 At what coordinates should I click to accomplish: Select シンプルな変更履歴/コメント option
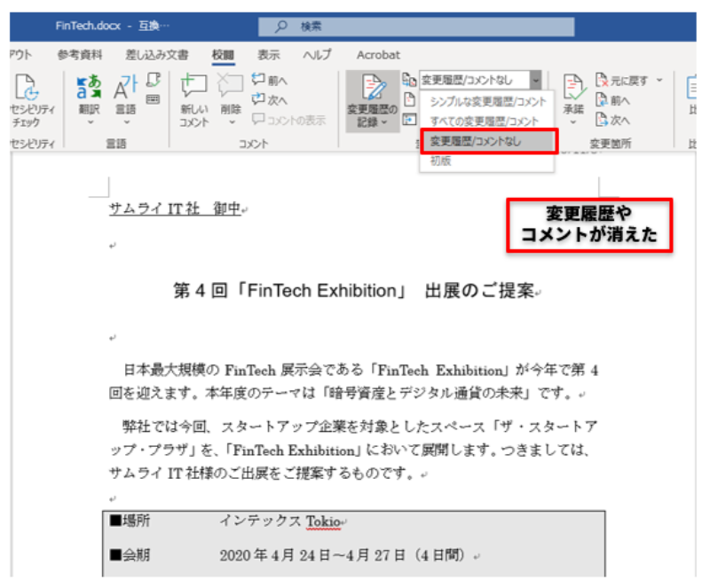[x=488, y=102]
